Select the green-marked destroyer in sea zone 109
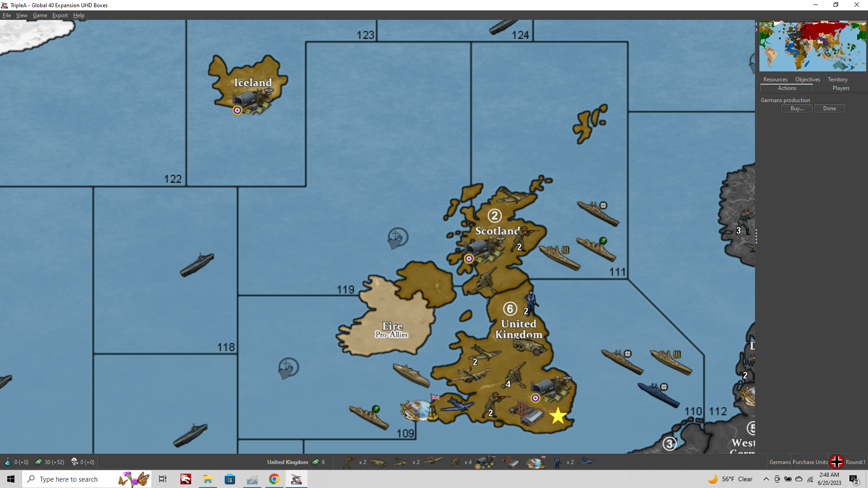The width and height of the screenshot is (868, 488). 368,417
